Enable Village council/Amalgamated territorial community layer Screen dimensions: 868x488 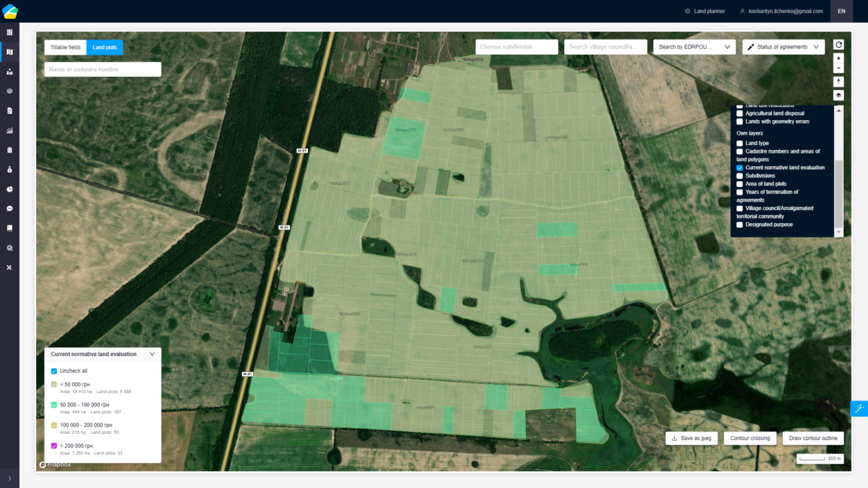point(740,208)
